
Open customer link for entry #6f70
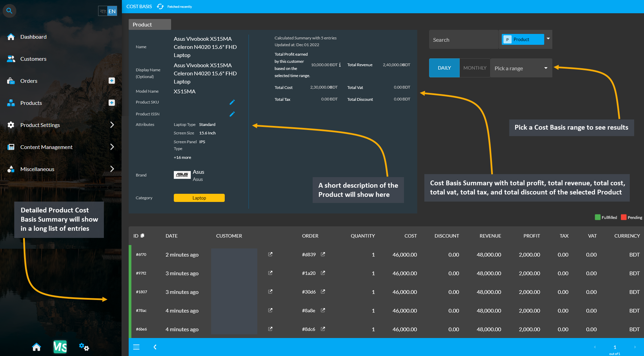pyautogui.click(x=270, y=254)
